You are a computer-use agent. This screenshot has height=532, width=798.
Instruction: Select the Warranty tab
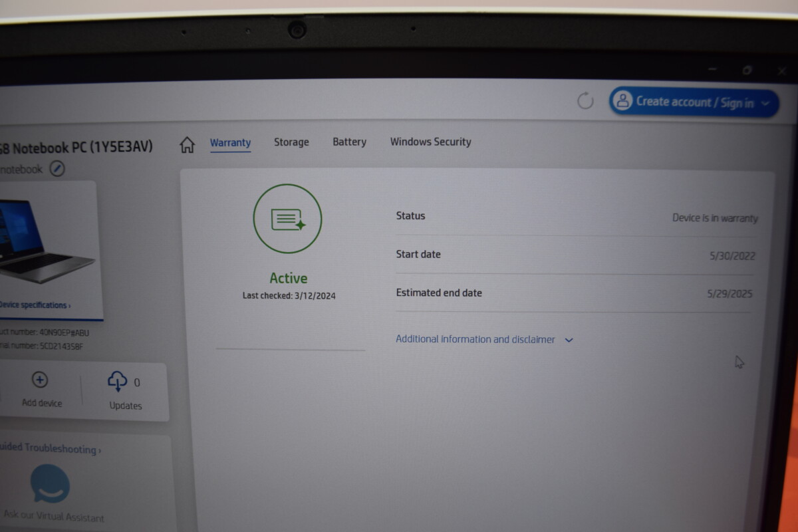[x=230, y=142]
